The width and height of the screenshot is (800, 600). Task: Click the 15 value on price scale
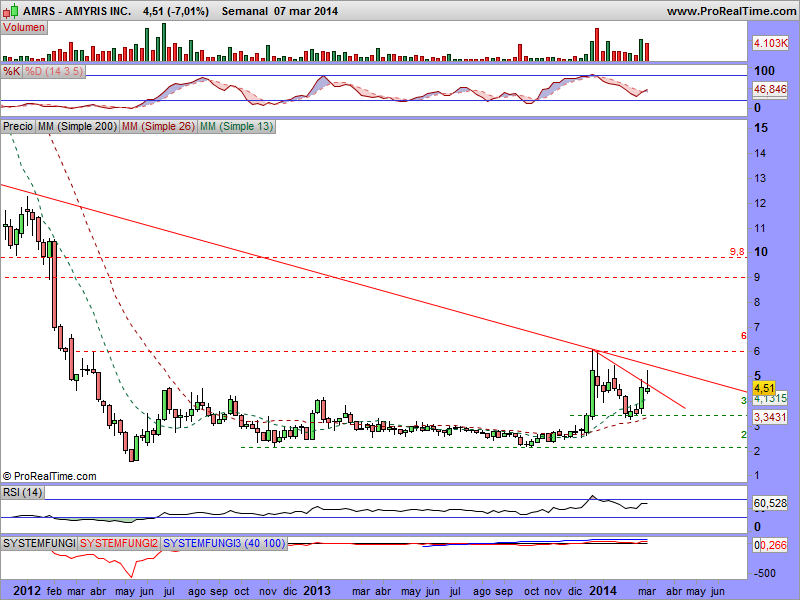pyautogui.click(x=761, y=128)
